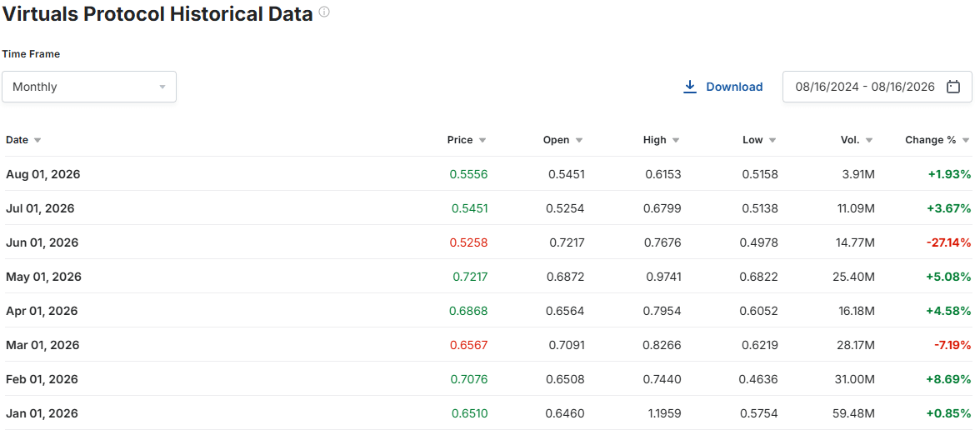Click the Open column header label

[557, 140]
